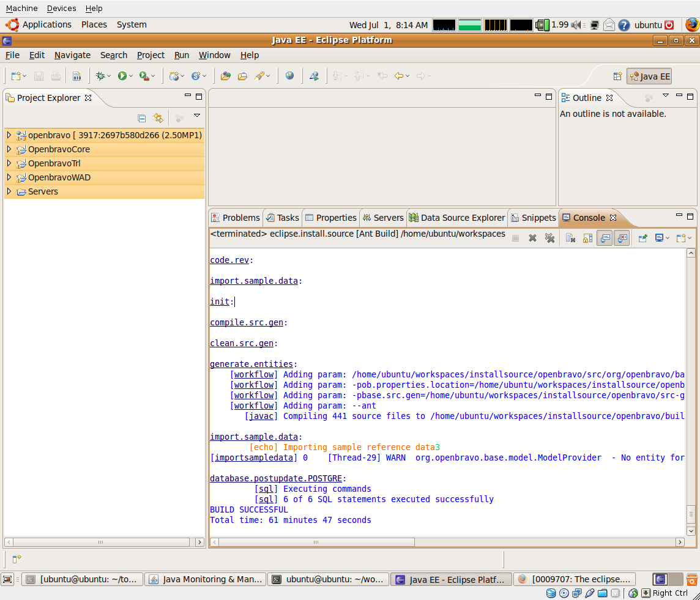Click the generate.entities link in console
The width and height of the screenshot is (700, 600).
[251, 364]
